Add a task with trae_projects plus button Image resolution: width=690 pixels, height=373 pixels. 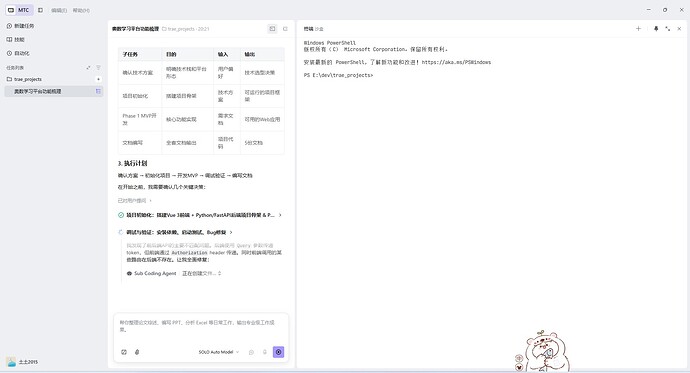tap(99, 79)
